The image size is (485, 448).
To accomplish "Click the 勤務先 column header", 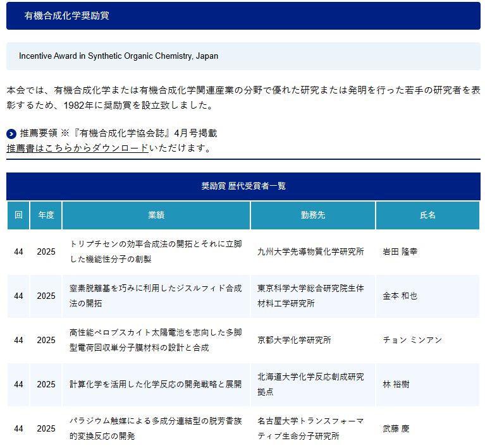I will coord(313,215).
